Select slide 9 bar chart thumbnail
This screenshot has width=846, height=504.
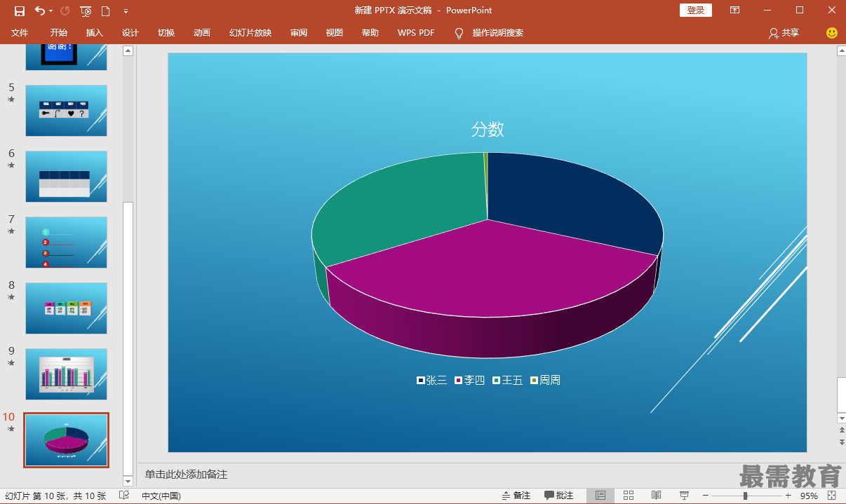click(67, 374)
